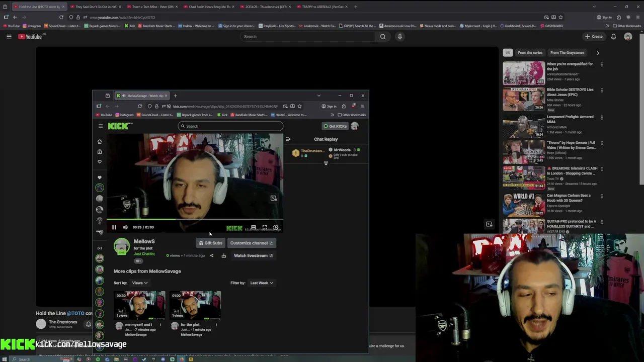644x362 pixels.
Task: Open new tab in Kick browser window
Action: [175, 96]
